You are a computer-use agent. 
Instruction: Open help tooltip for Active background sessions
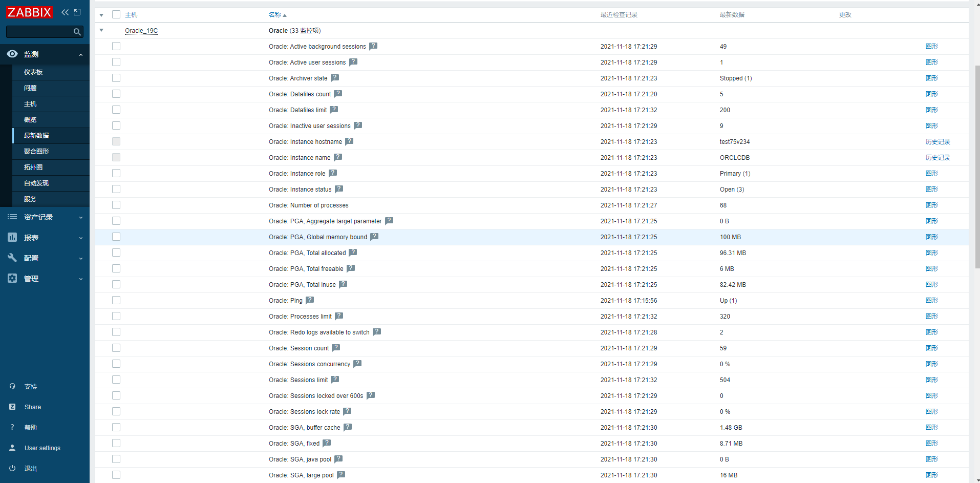pyautogui.click(x=373, y=46)
